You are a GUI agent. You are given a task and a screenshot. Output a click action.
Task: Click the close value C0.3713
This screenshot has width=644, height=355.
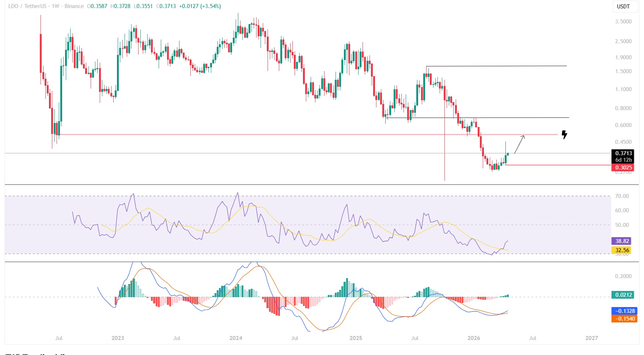click(x=166, y=6)
